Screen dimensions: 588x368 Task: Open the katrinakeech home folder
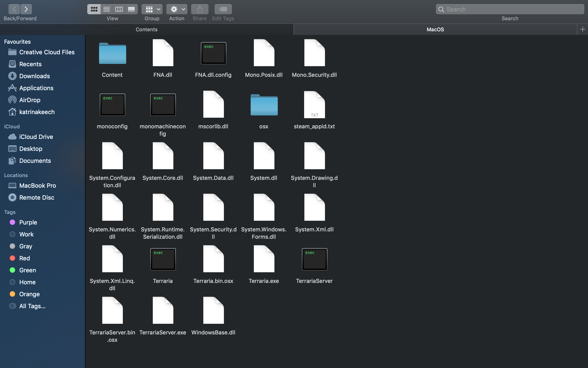(x=42, y=112)
